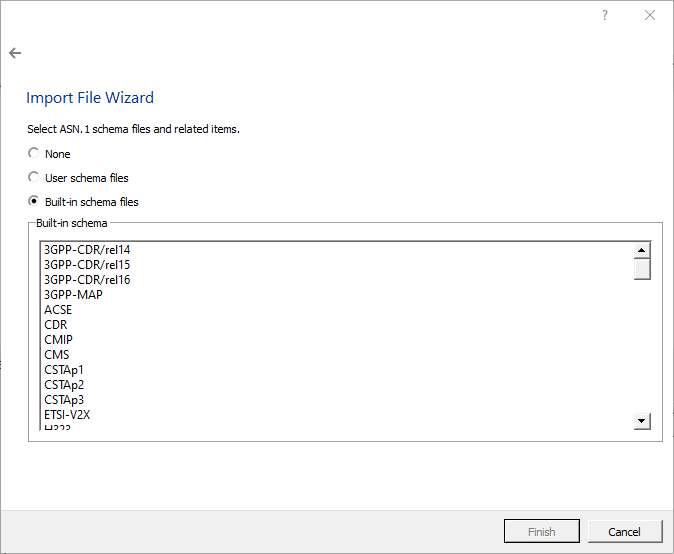Select Built-in schema files radio button
674x554 pixels.
(x=34, y=202)
